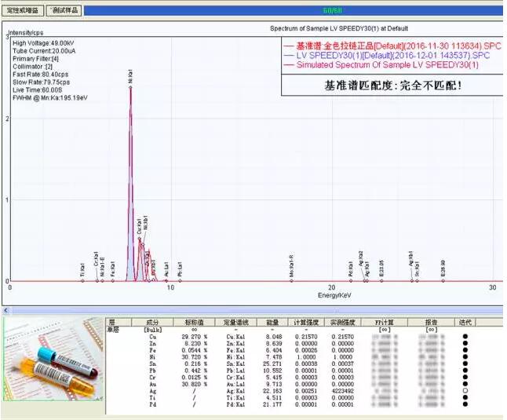Image resolution: width=507 pixels, height=420 pixels.
Task: Toggle iteration dot for Cu row
Action: coord(465,337)
